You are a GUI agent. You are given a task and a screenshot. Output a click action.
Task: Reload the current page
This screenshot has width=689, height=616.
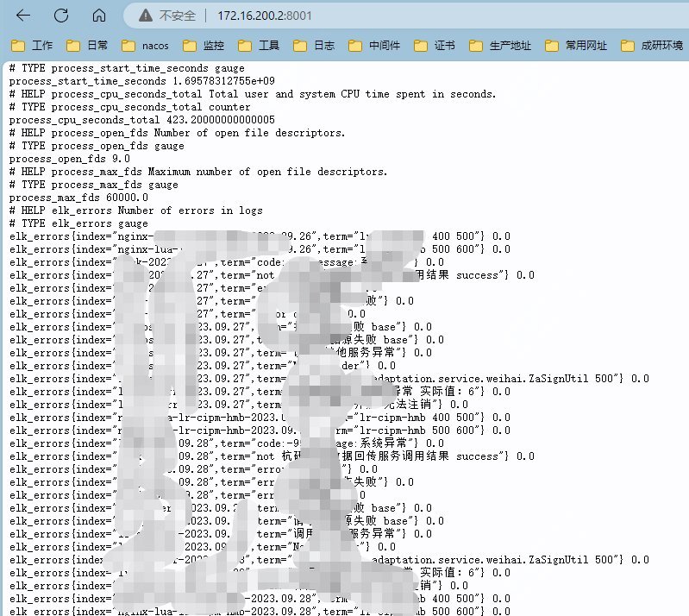[61, 16]
